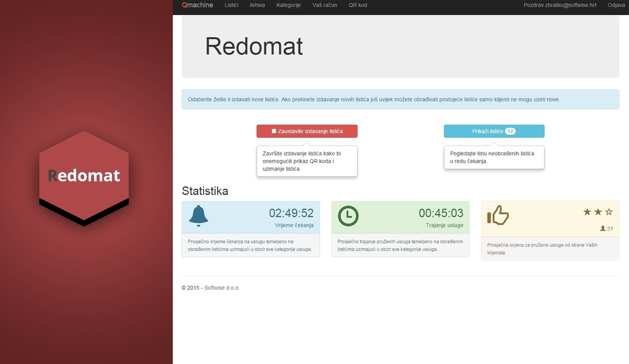Click the stop square icon on red button
629x364 pixels.
click(x=274, y=131)
